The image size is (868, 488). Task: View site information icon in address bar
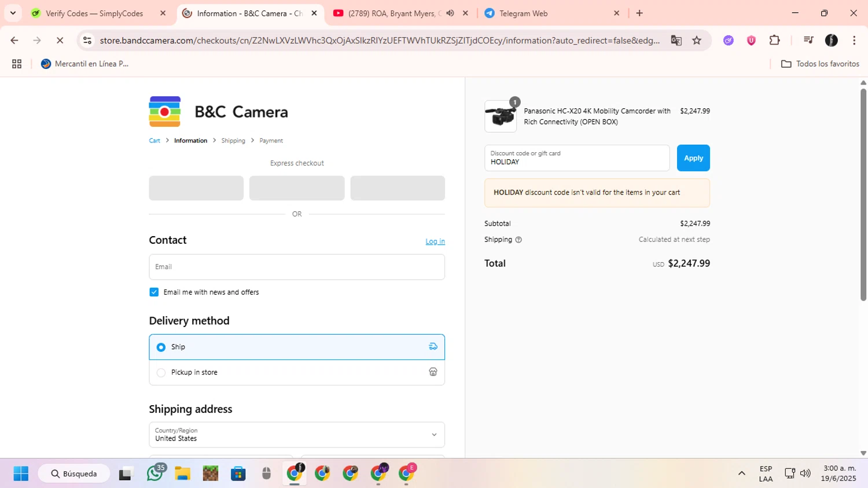pos(87,40)
